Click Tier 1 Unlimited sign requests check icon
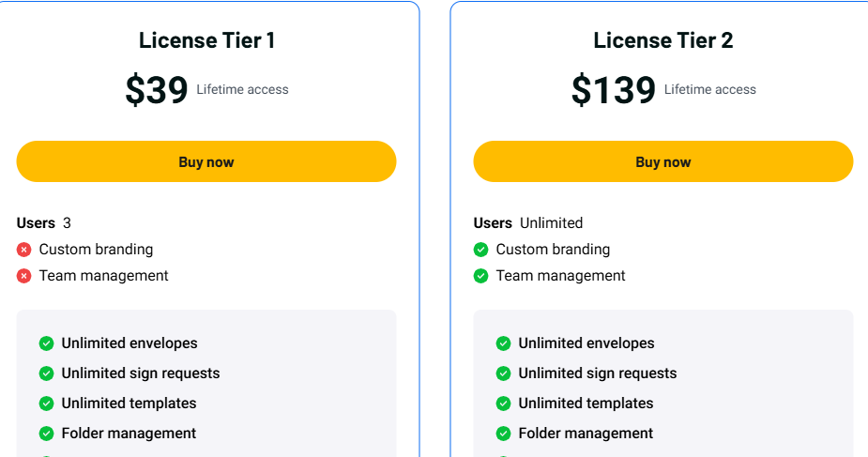 (x=47, y=373)
